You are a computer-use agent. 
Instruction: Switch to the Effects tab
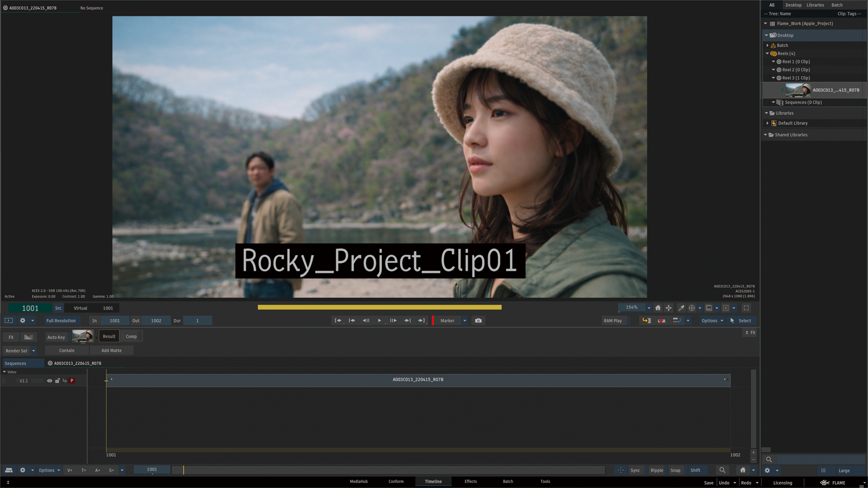(x=470, y=482)
